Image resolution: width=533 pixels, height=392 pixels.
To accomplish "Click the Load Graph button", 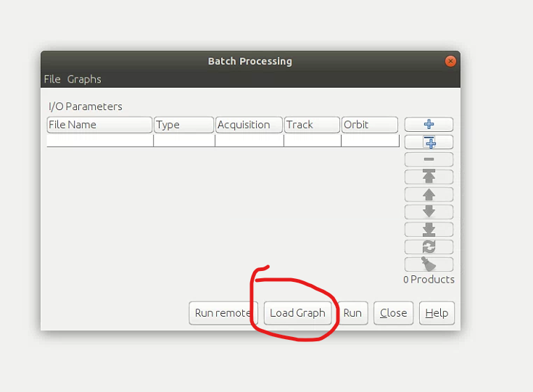I will [x=297, y=313].
